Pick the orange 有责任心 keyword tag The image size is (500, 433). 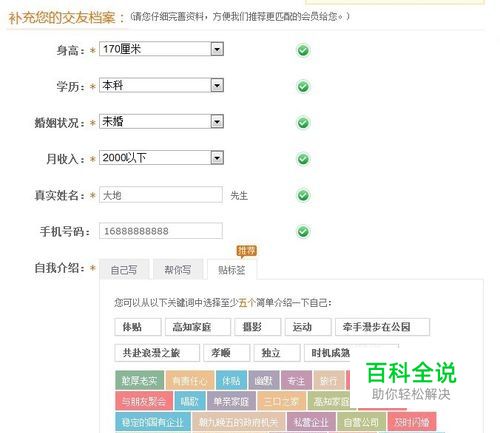click(190, 380)
